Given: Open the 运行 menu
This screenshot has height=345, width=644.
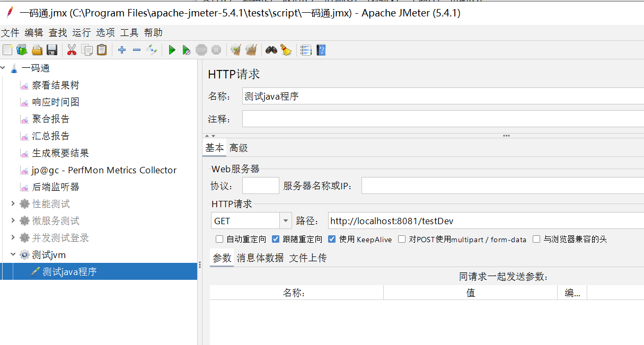Looking at the screenshot, I should (x=82, y=33).
